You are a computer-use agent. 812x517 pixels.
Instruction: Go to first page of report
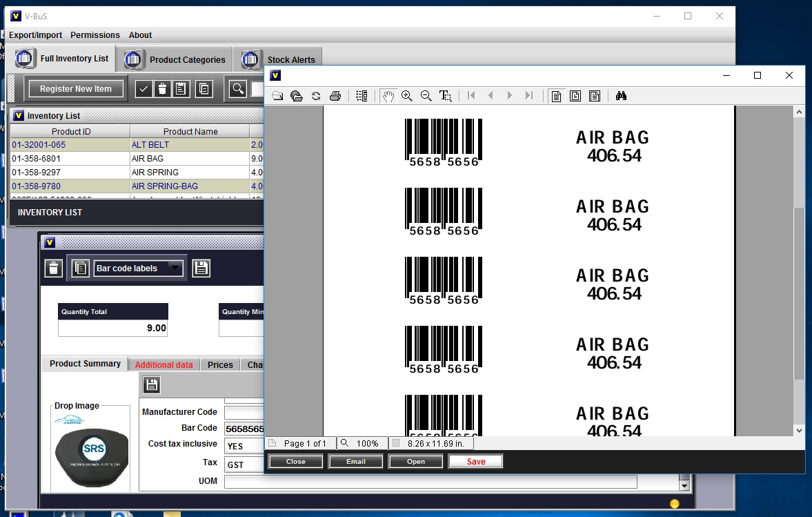point(471,96)
